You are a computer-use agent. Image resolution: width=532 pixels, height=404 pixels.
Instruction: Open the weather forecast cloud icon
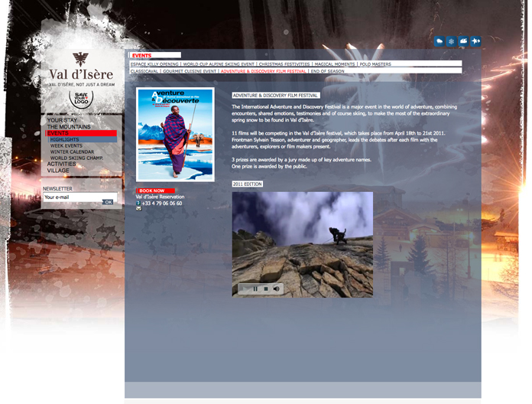pyautogui.click(x=440, y=41)
